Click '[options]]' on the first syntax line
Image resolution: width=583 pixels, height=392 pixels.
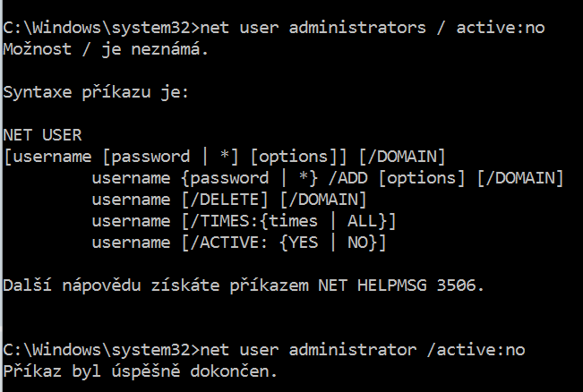(x=300, y=156)
